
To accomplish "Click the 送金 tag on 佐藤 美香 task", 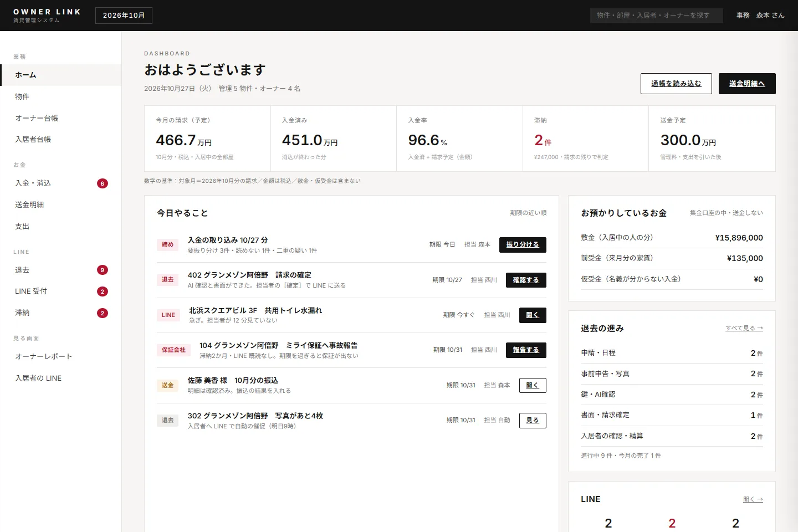I will coord(167,385).
